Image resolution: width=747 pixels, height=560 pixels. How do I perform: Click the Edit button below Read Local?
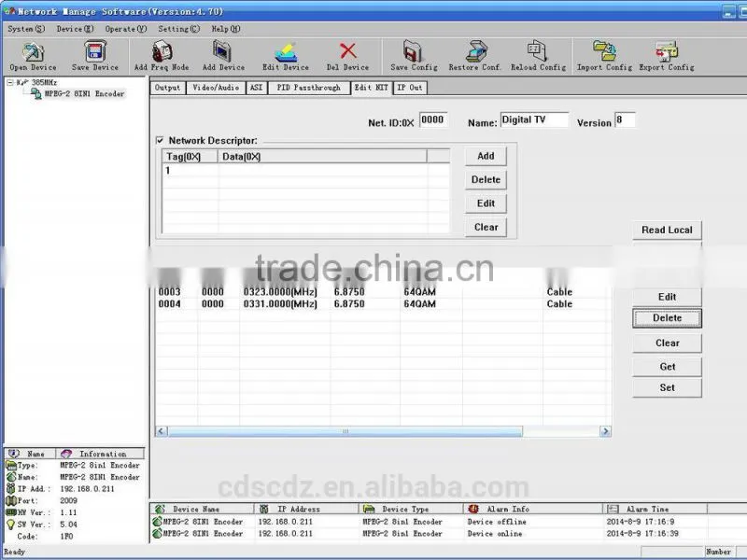667,297
